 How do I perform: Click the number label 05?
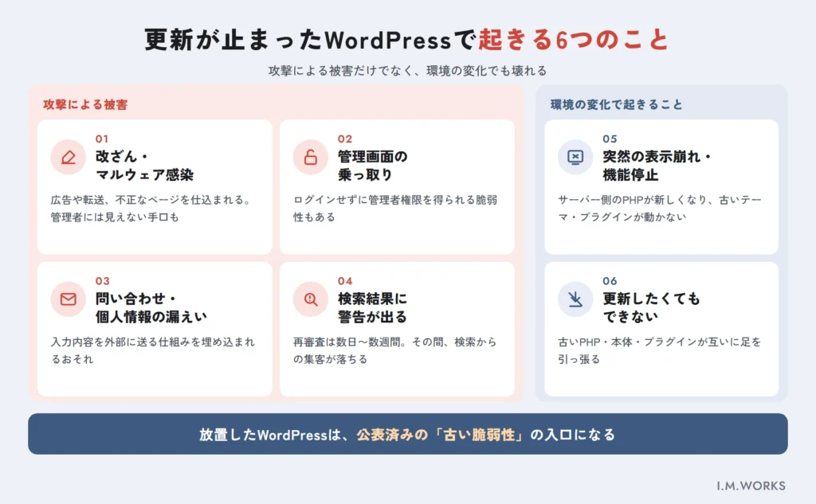coord(610,139)
